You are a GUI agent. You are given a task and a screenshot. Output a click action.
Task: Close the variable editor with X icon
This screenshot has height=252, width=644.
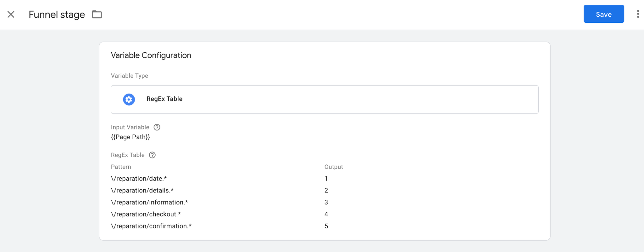[x=11, y=14]
